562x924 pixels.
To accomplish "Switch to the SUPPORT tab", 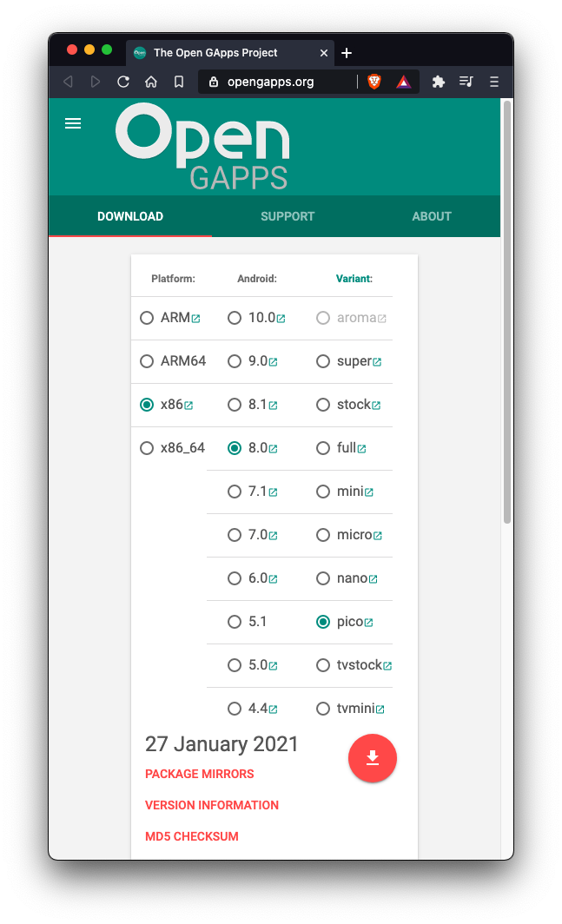I will [x=288, y=216].
